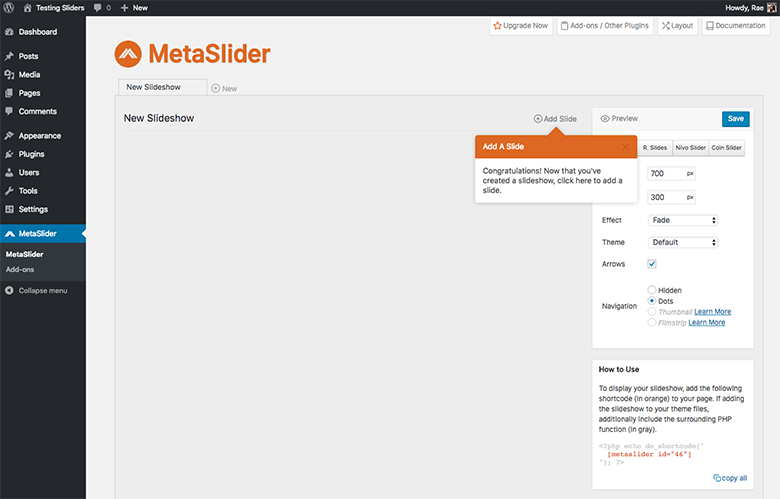This screenshot has height=499, width=780.
Task: Open the Effect dropdown set to Fade
Action: [682, 220]
